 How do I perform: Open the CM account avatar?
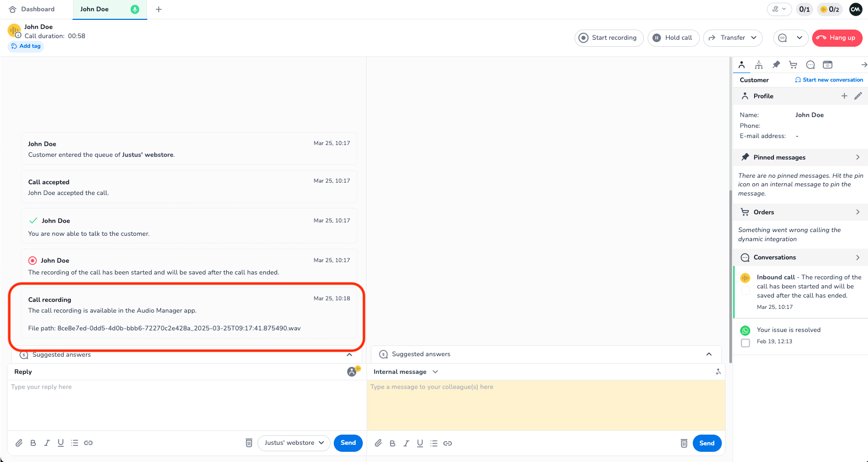click(856, 9)
